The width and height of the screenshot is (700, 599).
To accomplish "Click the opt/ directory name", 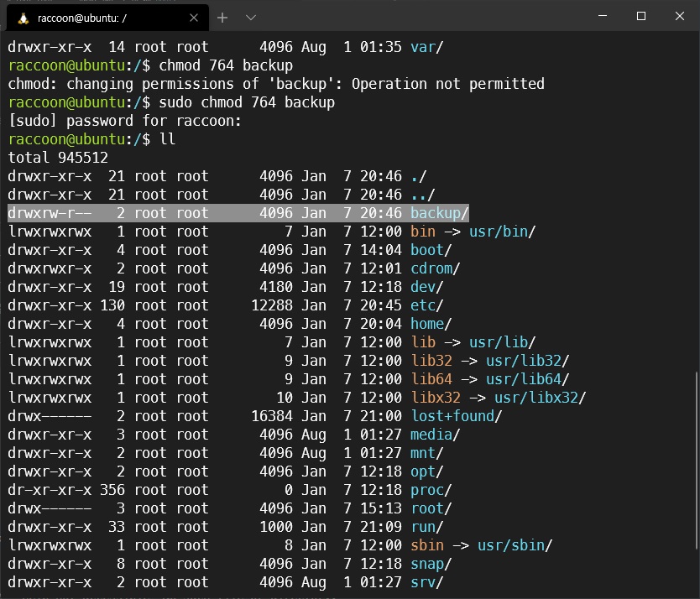I will pyautogui.click(x=426, y=471).
